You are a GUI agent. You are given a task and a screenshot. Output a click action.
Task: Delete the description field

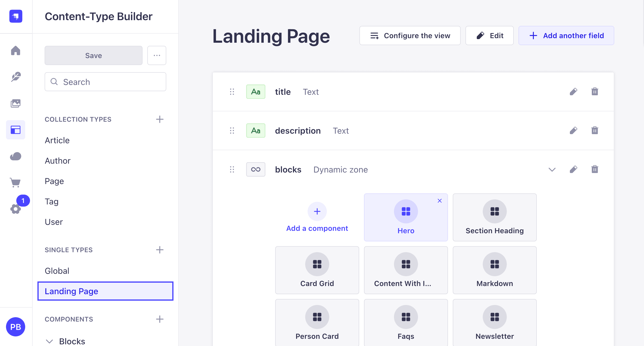click(x=595, y=131)
